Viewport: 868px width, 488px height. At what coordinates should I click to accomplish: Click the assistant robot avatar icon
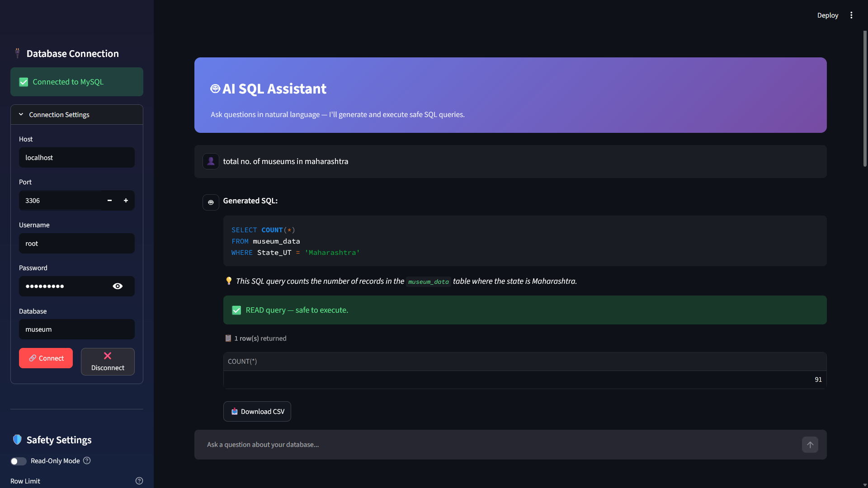[x=211, y=202]
